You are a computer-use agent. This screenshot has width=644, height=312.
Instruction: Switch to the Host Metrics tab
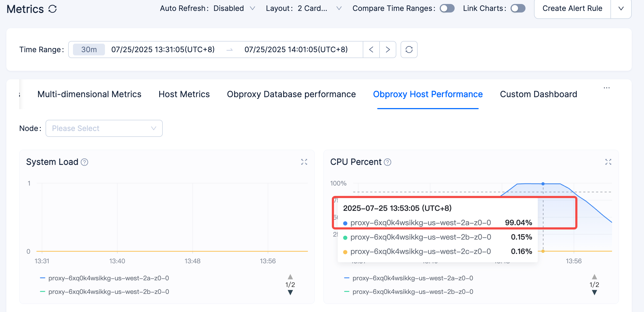coord(184,94)
